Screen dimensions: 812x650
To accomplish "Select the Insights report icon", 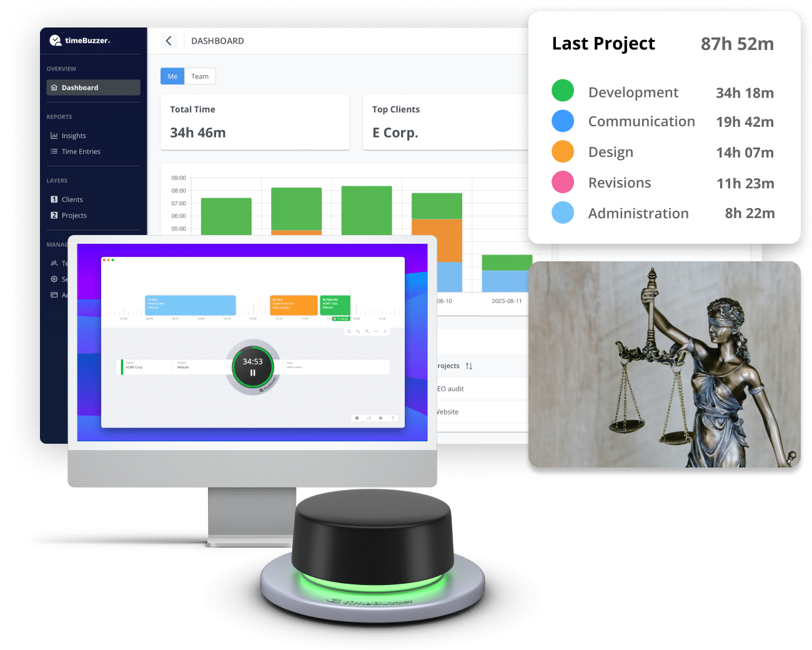I will pos(54,136).
